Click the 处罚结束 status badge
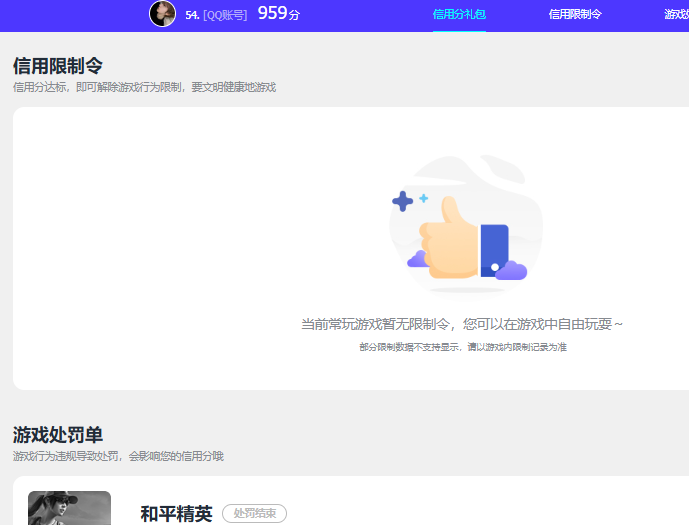The image size is (689, 525). click(x=254, y=513)
